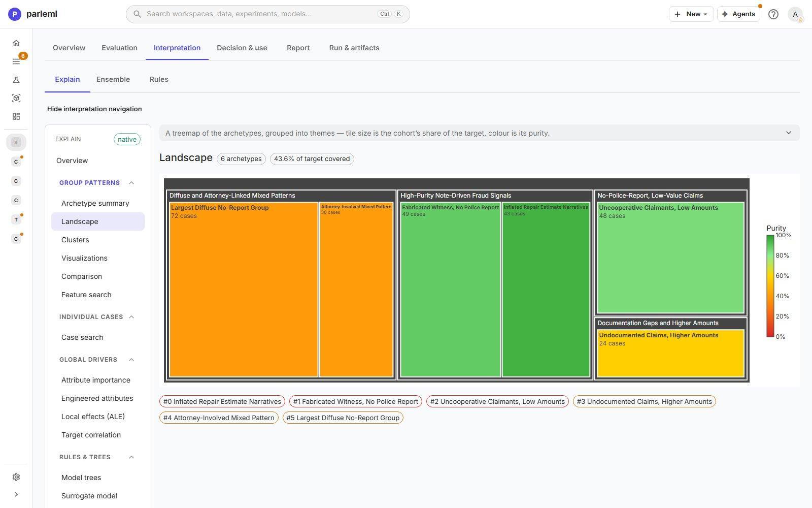The width and height of the screenshot is (812, 508).
Task: Open the Agents panel
Action: [738, 14]
